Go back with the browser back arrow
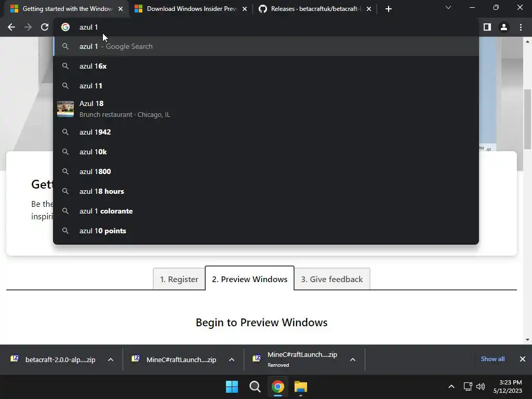The image size is (532, 399). click(x=11, y=27)
